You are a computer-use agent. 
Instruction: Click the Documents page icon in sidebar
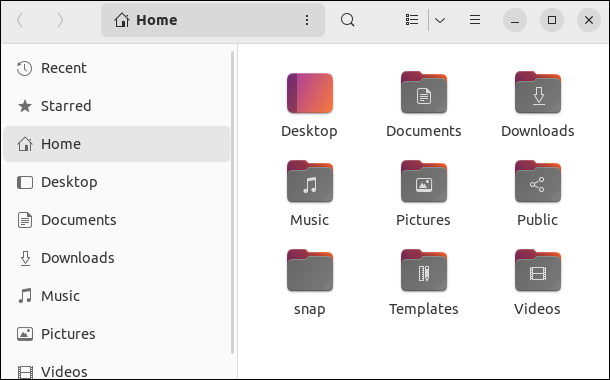25,220
